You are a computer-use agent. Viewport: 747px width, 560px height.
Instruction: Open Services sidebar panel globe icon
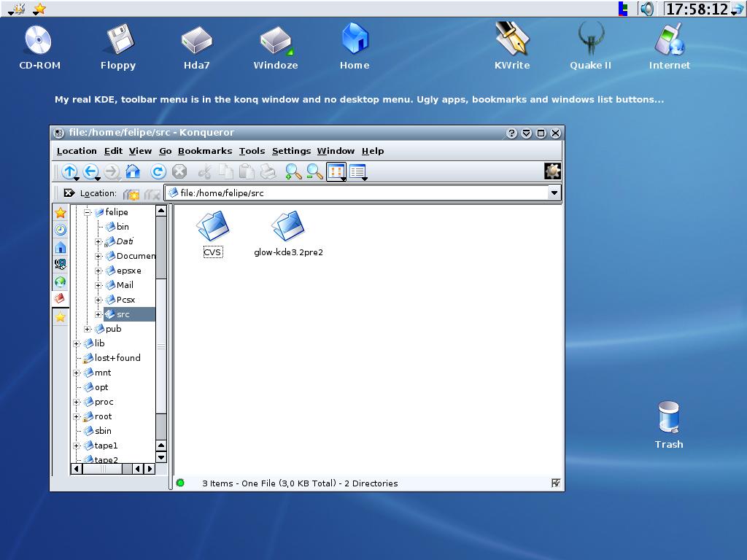[61, 282]
